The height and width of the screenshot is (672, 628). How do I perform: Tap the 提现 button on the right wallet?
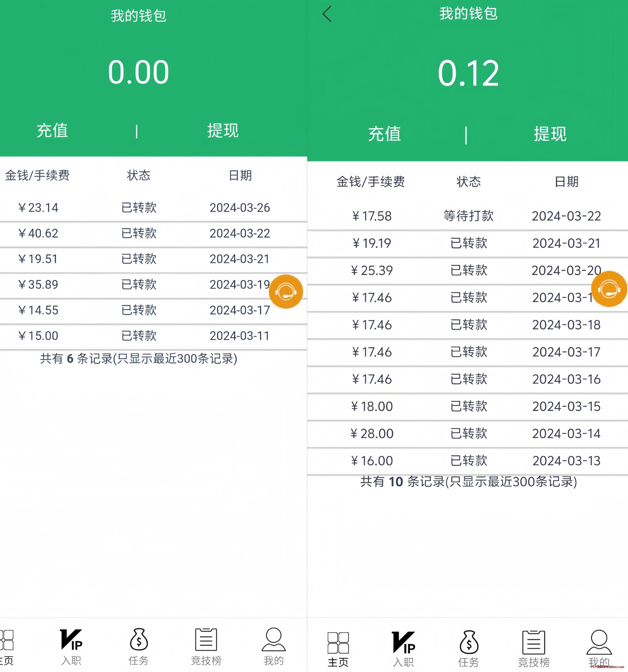tap(550, 134)
